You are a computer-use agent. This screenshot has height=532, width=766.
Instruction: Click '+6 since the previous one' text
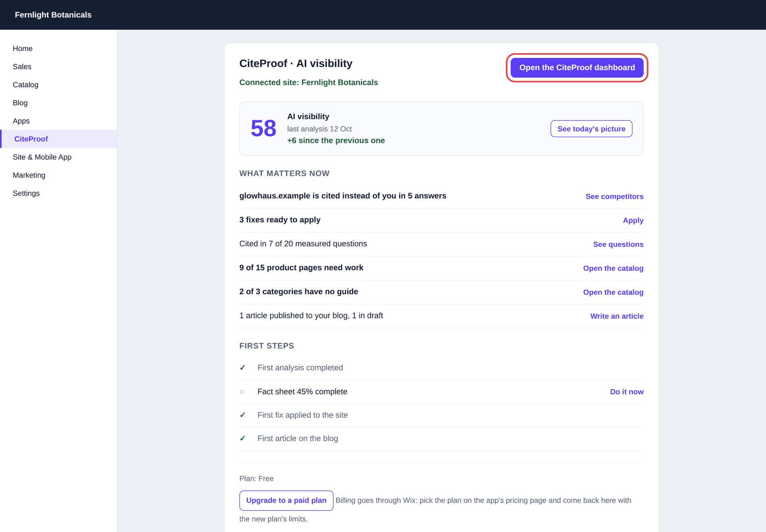[336, 140]
